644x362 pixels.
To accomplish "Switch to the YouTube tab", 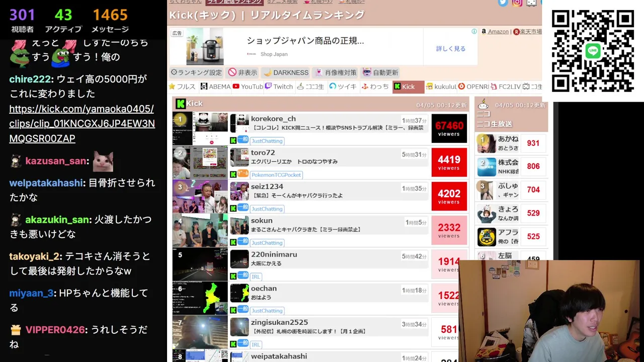I will (248, 86).
